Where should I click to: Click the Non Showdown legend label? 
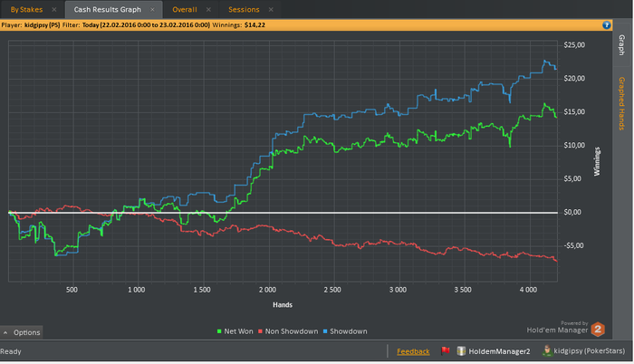(x=292, y=331)
